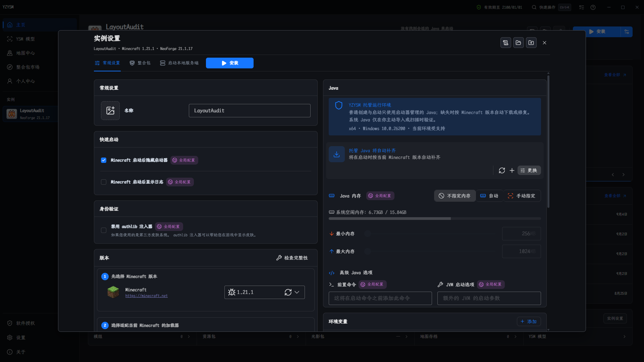This screenshot has height=362, width=644.
Task: Click the 最小内存 256 value field
Action: pyautogui.click(x=522, y=234)
